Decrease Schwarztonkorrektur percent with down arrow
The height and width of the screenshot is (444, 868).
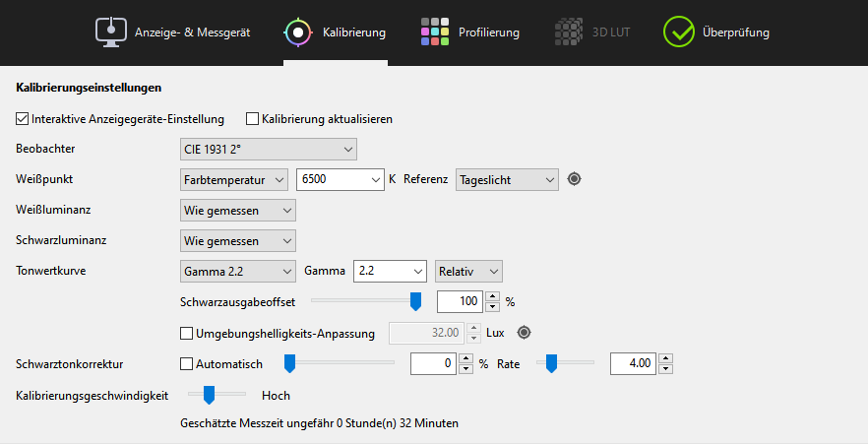coord(466,369)
